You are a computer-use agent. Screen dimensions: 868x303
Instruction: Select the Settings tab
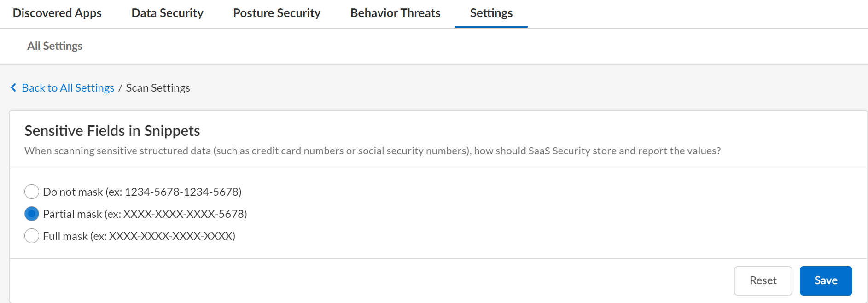[x=491, y=13]
